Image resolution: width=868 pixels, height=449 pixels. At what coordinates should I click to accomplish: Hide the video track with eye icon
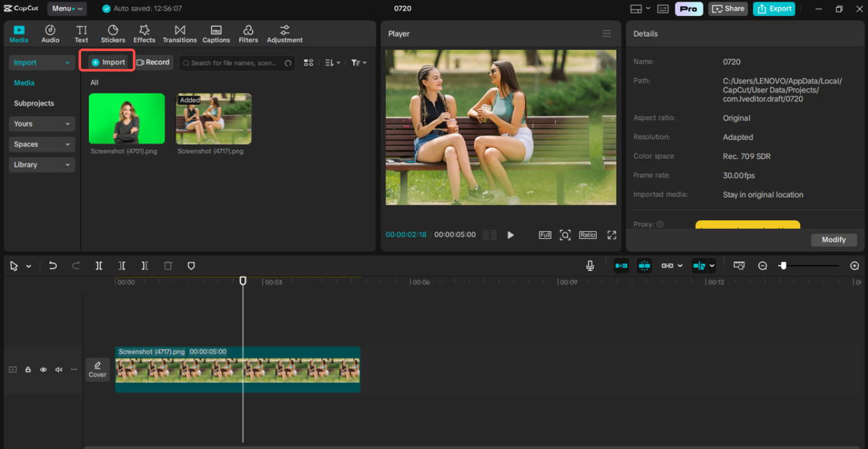(43, 369)
